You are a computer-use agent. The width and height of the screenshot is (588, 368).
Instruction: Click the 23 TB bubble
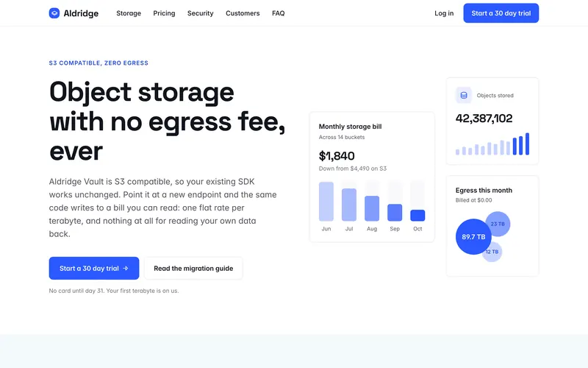tap(500, 223)
